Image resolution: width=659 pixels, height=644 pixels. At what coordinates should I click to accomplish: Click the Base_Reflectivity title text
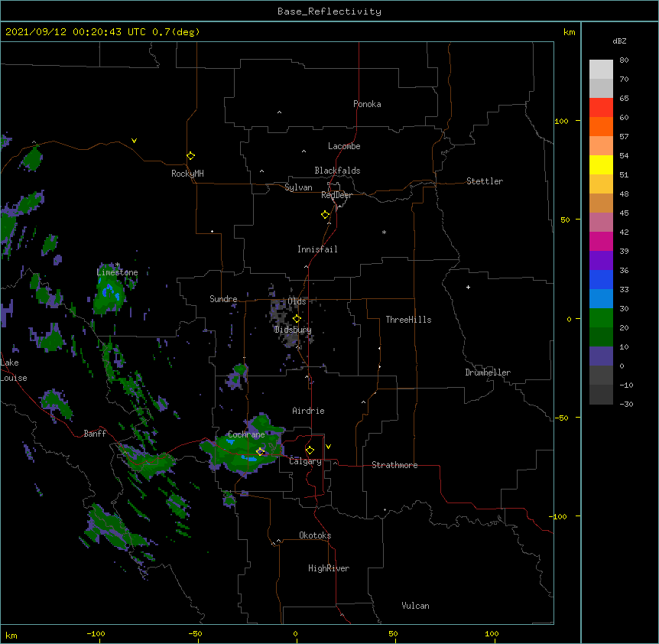click(x=329, y=11)
